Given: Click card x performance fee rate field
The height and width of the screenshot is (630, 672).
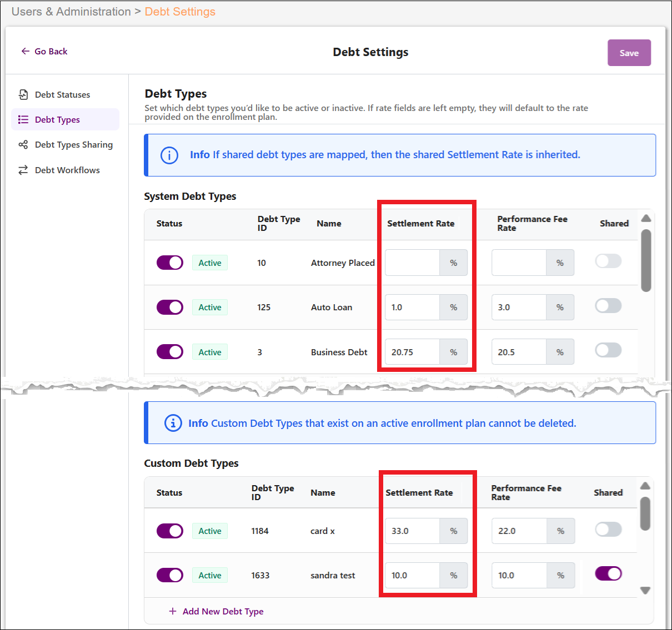Looking at the screenshot, I should (x=519, y=531).
